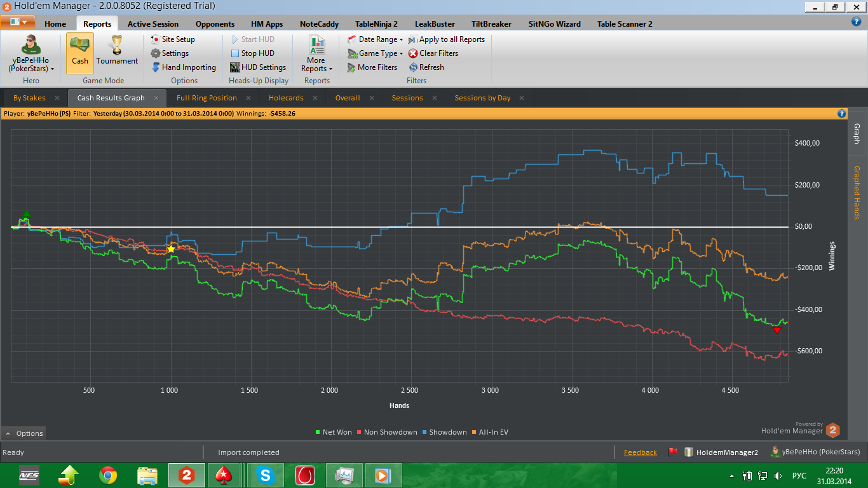Open Site Setup options
The height and width of the screenshot is (488, 868).
(x=173, y=39)
